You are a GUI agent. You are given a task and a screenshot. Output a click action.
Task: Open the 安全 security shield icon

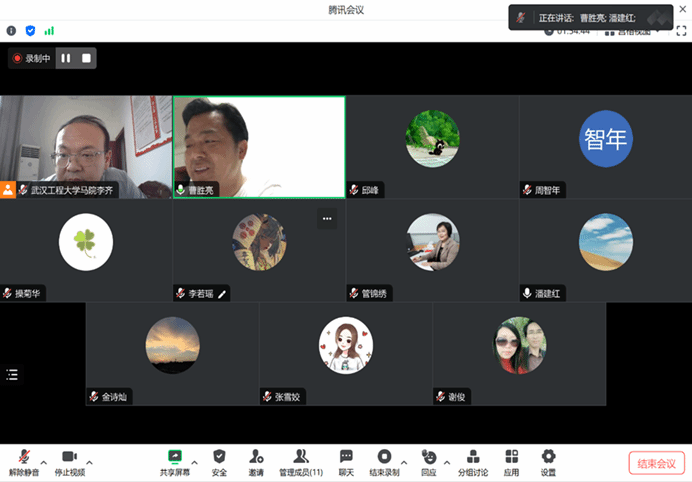[219, 461]
